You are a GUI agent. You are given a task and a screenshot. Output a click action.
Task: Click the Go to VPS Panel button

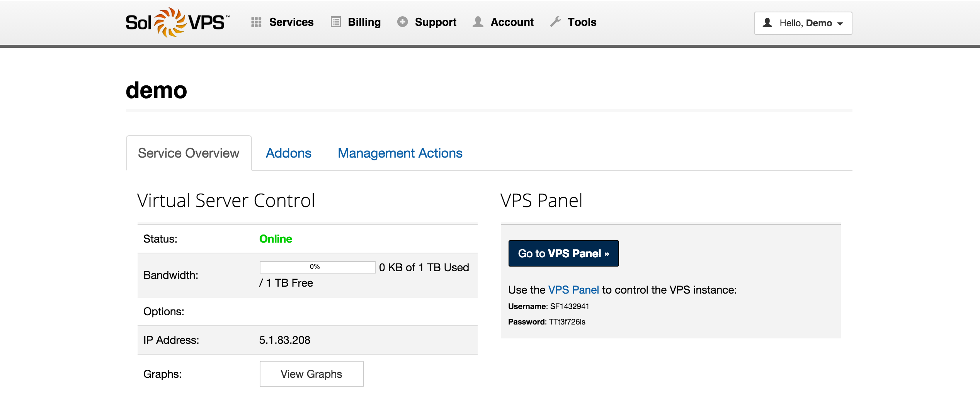click(x=563, y=253)
